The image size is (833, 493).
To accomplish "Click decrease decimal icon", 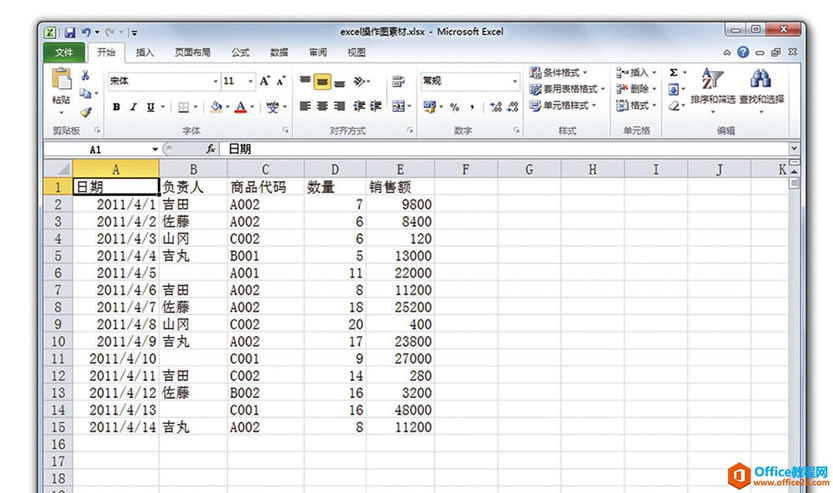I will (513, 107).
